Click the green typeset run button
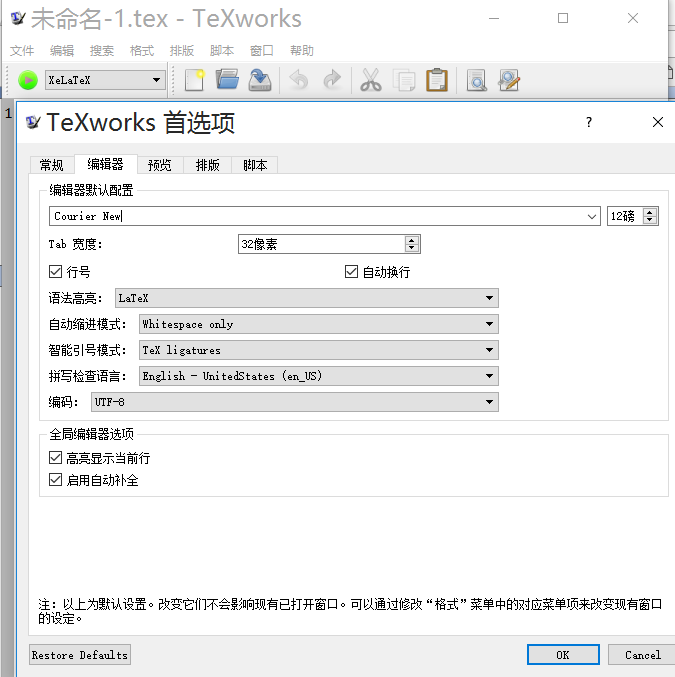 click(28, 80)
